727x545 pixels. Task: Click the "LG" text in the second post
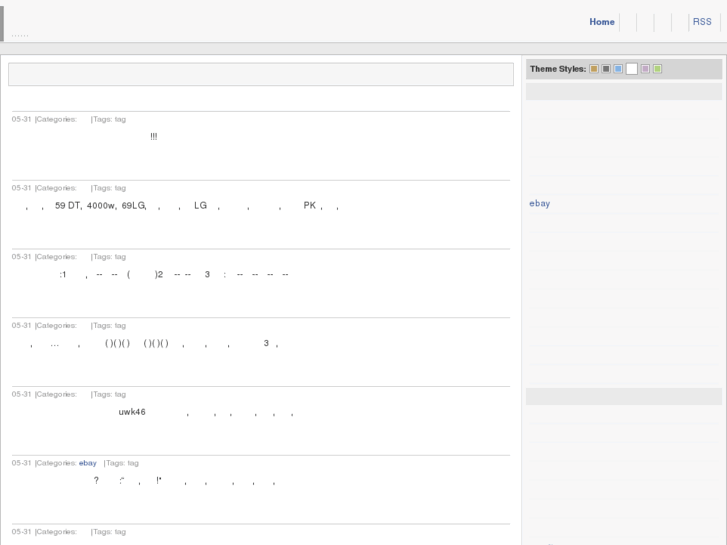click(x=200, y=205)
